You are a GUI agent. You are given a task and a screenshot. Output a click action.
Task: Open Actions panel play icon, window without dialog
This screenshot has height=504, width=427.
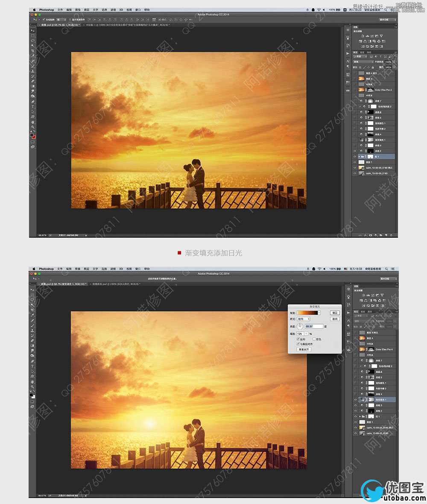(x=348, y=53)
